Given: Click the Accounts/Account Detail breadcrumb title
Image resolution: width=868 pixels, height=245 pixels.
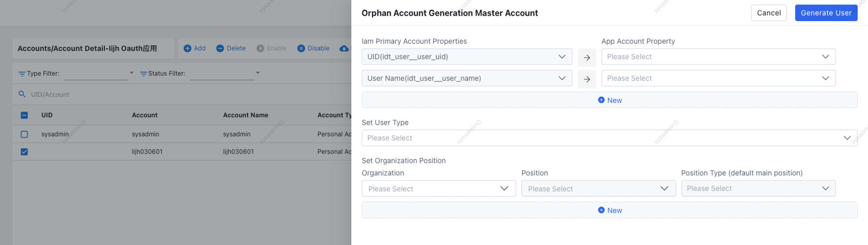Looking at the screenshot, I should pos(87,48).
